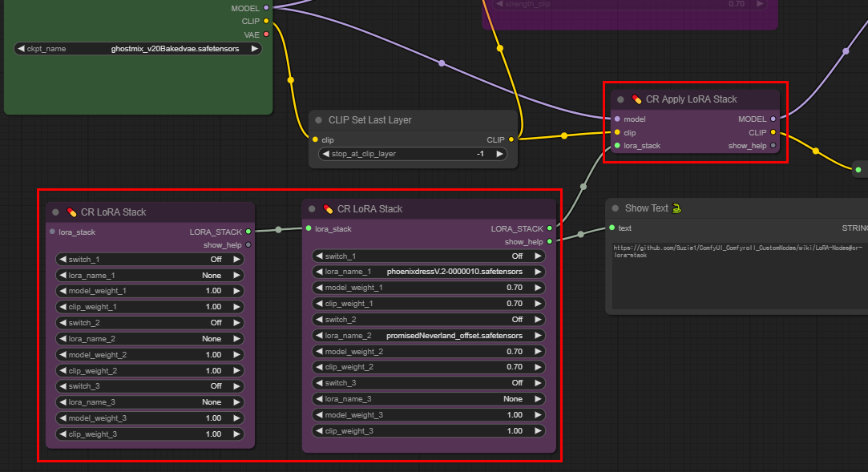The image size is (868, 472).
Task: Open ckpt_name ghostmix_v20Bakedvae dropdown
Action: [137, 49]
